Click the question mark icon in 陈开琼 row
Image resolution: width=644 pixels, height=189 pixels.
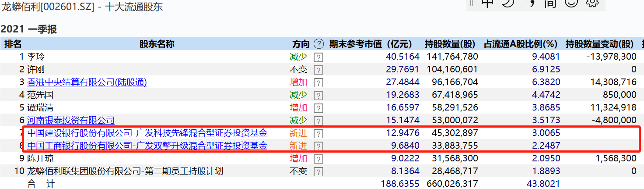pyautogui.click(x=318, y=159)
